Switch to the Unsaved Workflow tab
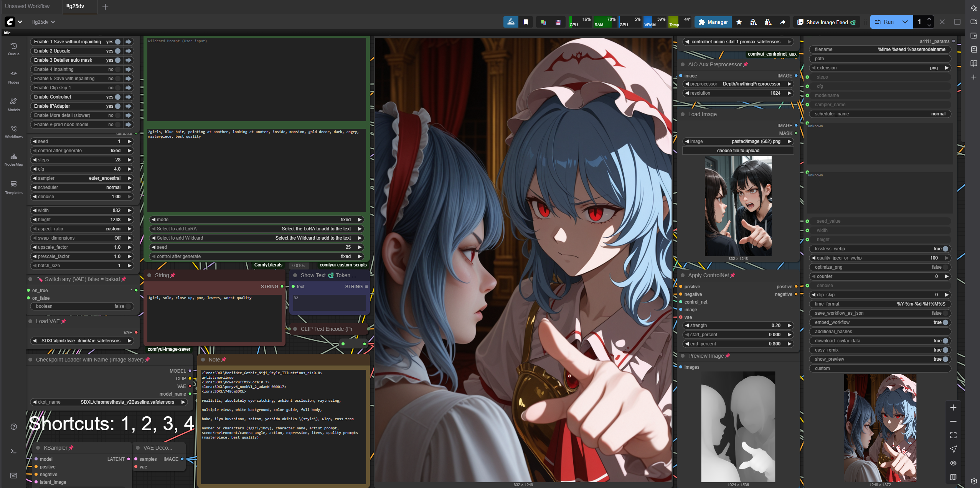The width and height of the screenshot is (980, 488). pos(28,6)
